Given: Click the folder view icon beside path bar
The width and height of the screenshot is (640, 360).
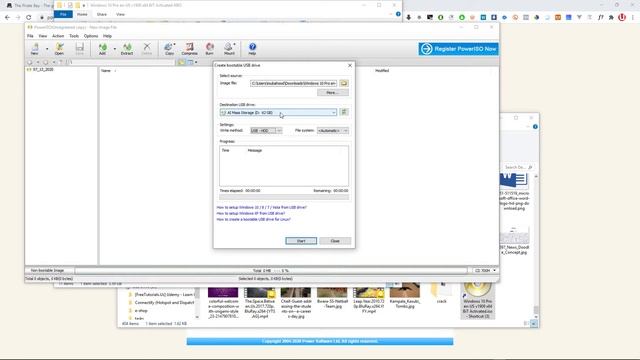Looking at the screenshot, I should [x=181, y=62].
